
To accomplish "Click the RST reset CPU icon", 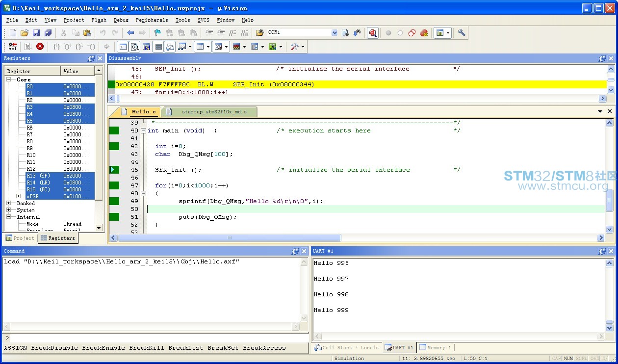I will 13,47.
